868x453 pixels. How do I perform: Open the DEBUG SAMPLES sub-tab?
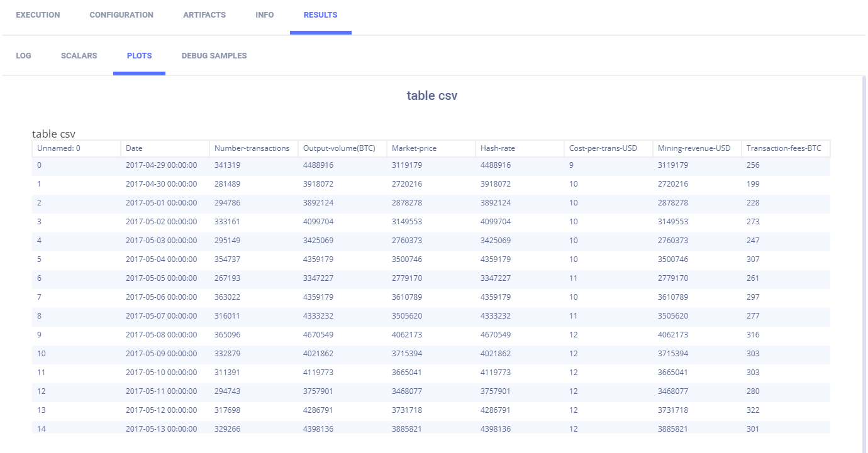point(214,56)
